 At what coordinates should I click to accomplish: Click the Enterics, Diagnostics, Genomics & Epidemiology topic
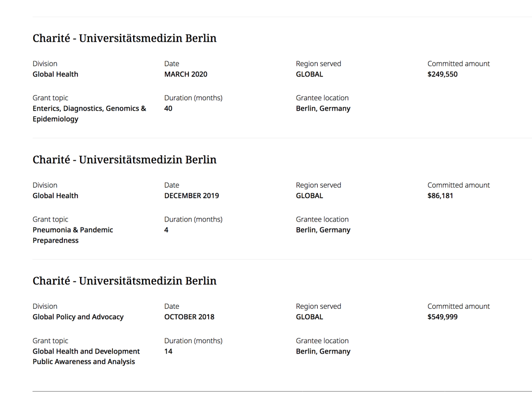[89, 114]
